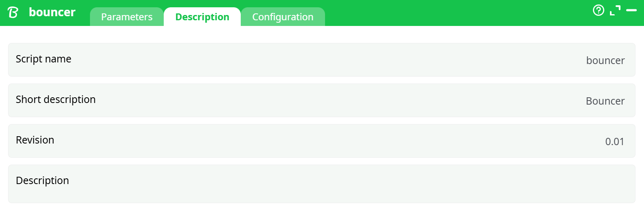The height and width of the screenshot is (210, 644).
Task: Select the 'Bouncer' short description value
Action: [605, 101]
